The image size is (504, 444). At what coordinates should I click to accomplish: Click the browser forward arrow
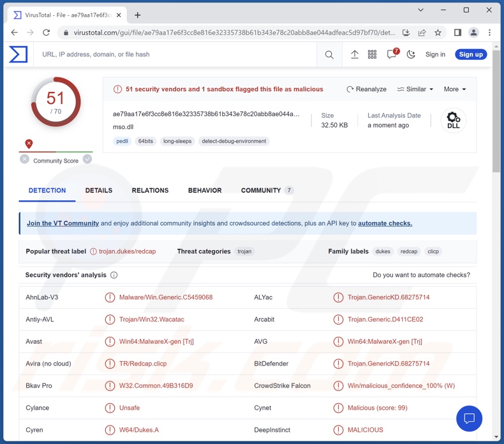(30, 33)
